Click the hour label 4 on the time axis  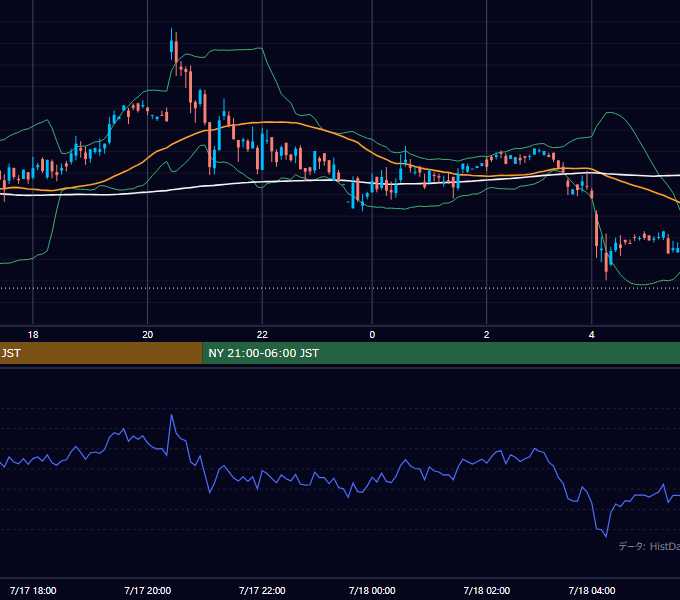click(592, 335)
